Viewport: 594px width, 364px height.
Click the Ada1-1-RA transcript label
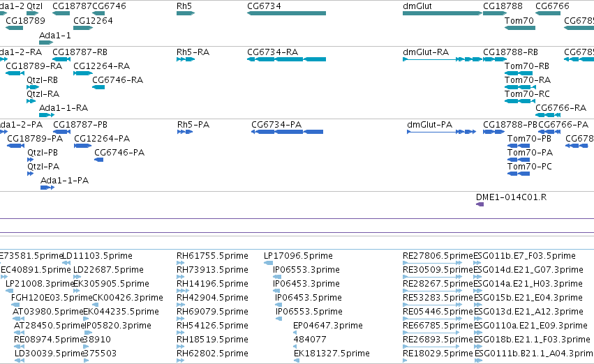coord(64,108)
